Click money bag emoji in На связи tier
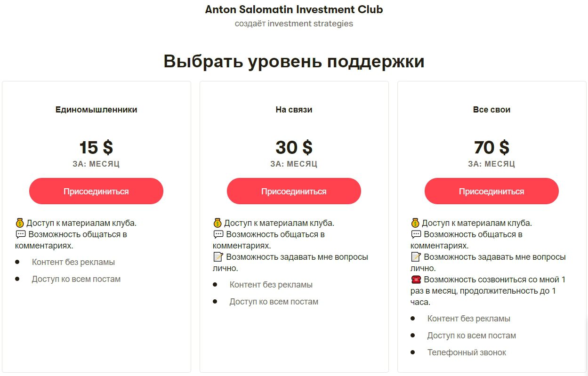The image size is (588, 376). click(x=217, y=223)
